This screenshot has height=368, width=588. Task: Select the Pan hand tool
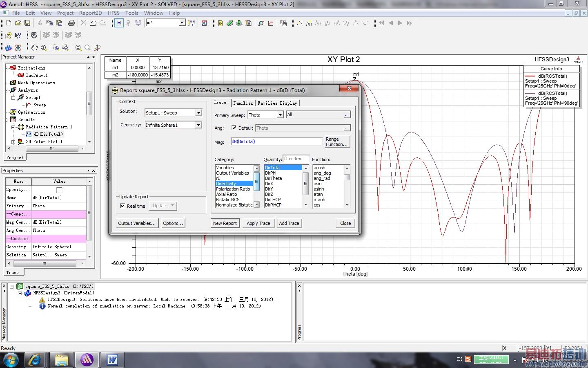tap(34, 48)
